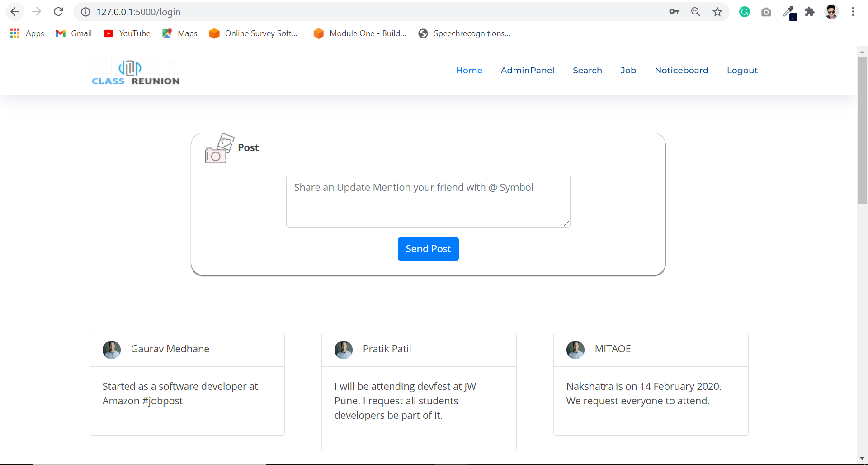Click the vertical scrollbar thumb

(862, 130)
